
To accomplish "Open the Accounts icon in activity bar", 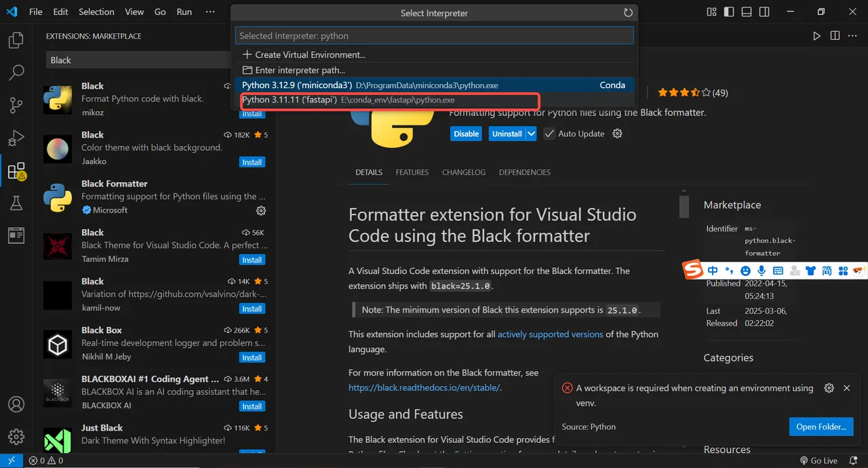I will 16,404.
